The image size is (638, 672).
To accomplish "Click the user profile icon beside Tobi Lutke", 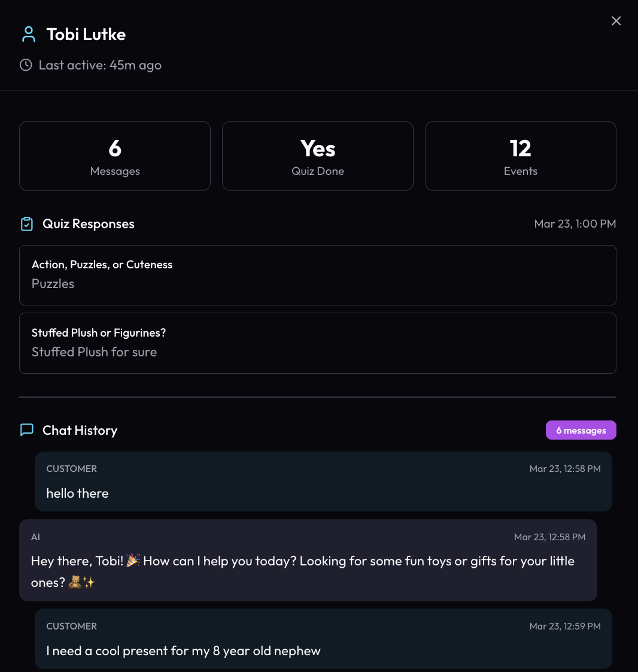I will coord(28,34).
